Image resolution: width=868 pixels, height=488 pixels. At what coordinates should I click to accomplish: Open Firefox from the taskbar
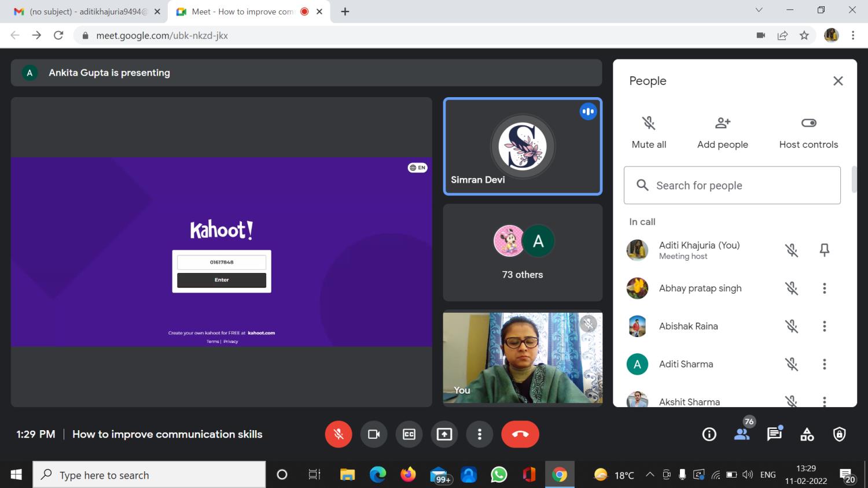pyautogui.click(x=408, y=475)
